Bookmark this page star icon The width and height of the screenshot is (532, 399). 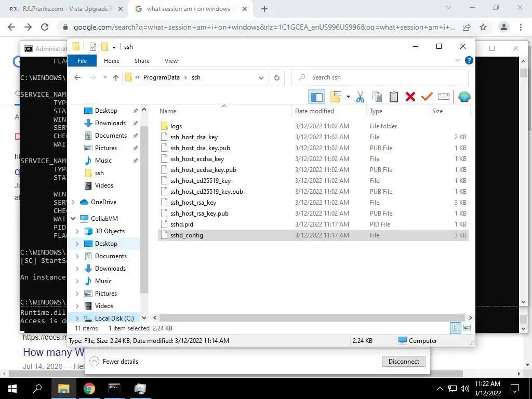pyautogui.click(x=483, y=28)
